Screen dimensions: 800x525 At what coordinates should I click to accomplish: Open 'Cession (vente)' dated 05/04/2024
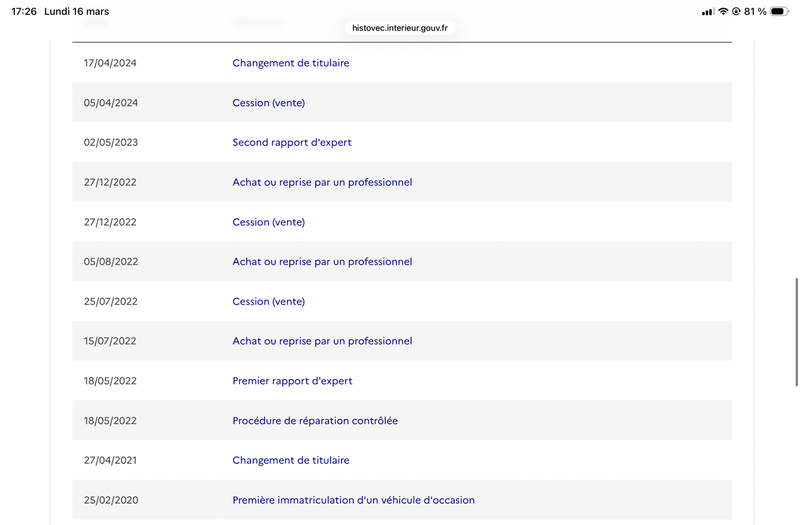pos(269,103)
